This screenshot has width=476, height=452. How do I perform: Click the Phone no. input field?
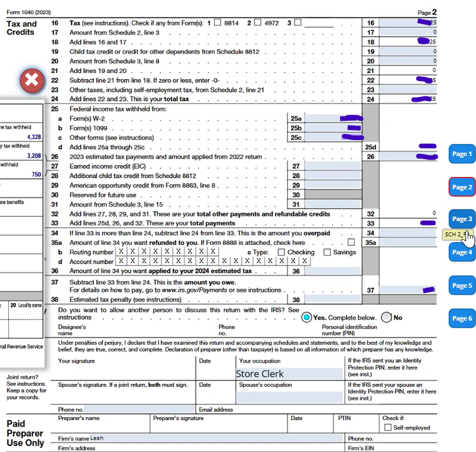pyautogui.click(x=139, y=409)
